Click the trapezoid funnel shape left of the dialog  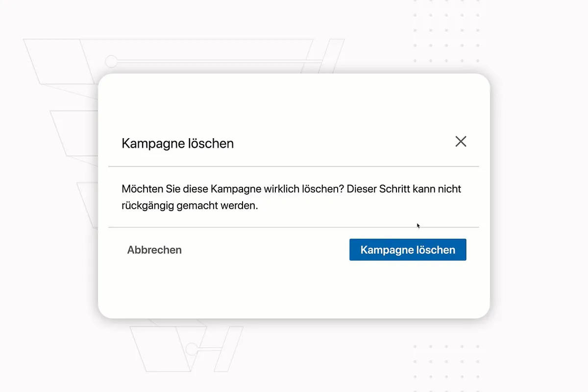(x=74, y=133)
